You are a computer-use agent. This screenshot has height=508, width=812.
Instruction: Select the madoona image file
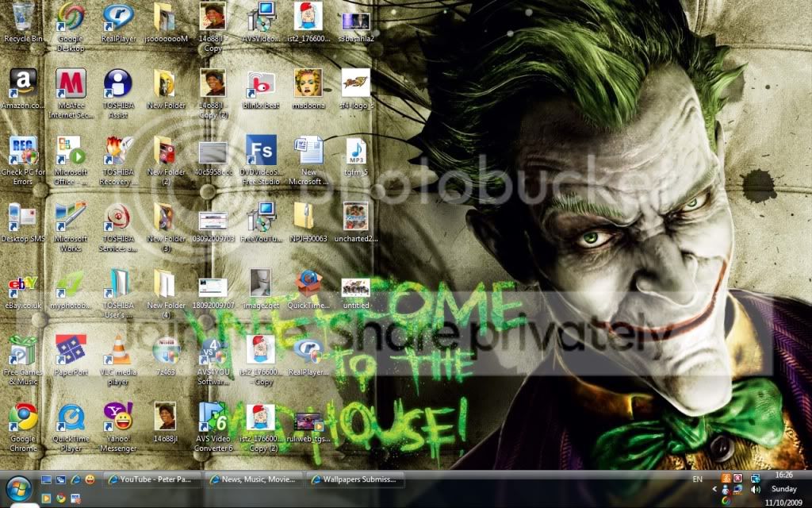point(308,89)
